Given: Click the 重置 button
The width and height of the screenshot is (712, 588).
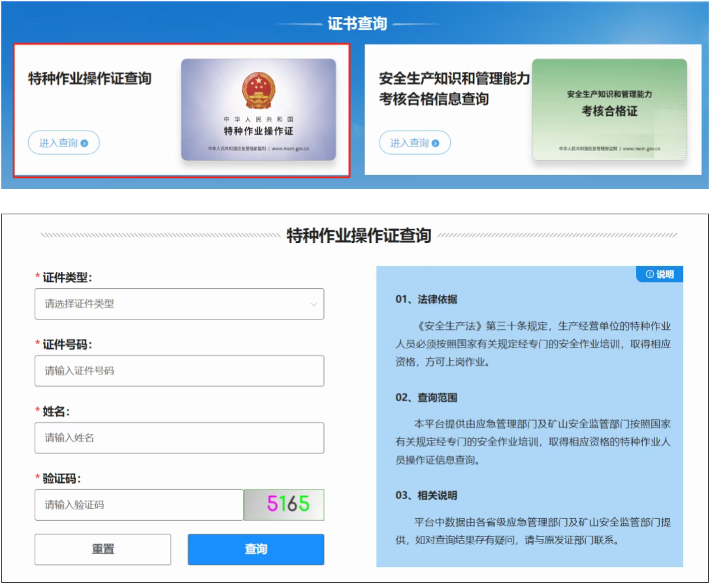Looking at the screenshot, I should (103, 549).
